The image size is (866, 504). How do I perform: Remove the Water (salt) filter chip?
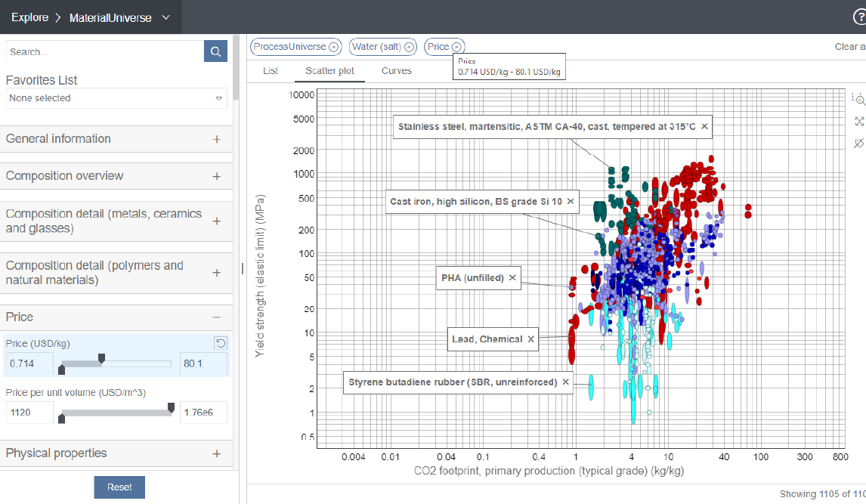pyautogui.click(x=409, y=48)
